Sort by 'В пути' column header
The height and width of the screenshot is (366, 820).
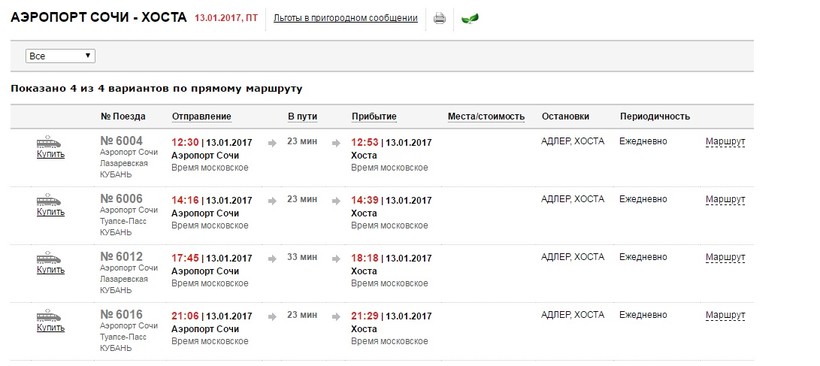(x=303, y=117)
